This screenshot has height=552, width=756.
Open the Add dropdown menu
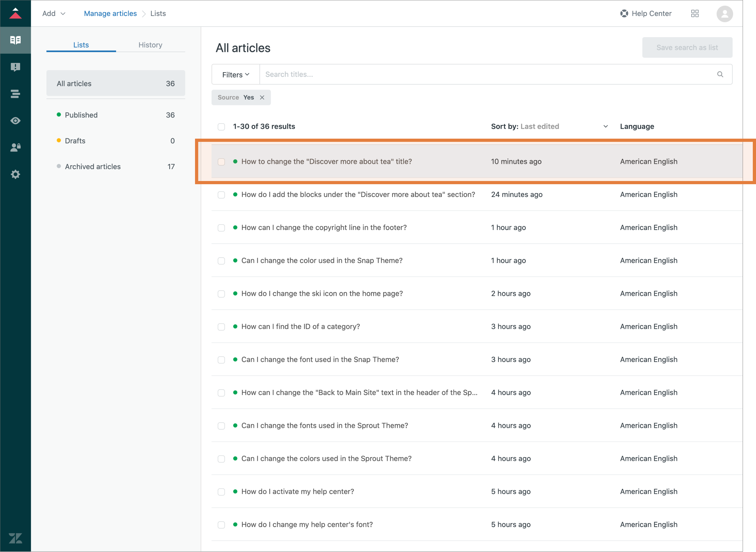(x=53, y=13)
